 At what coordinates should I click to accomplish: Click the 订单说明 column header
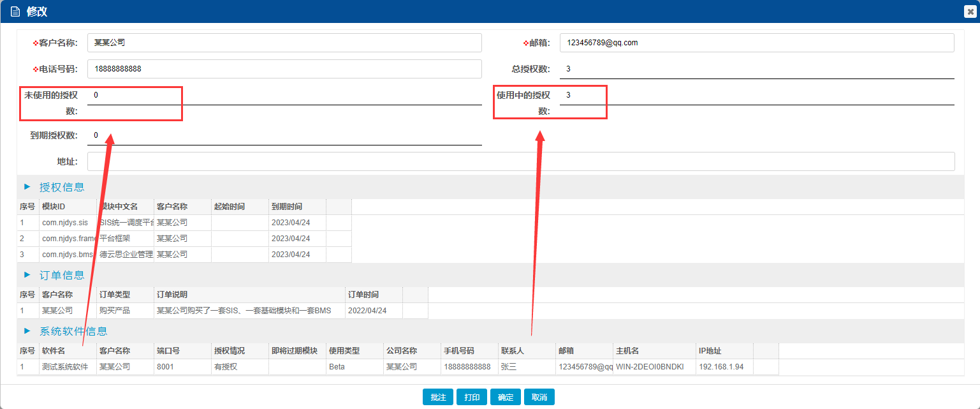point(249,295)
